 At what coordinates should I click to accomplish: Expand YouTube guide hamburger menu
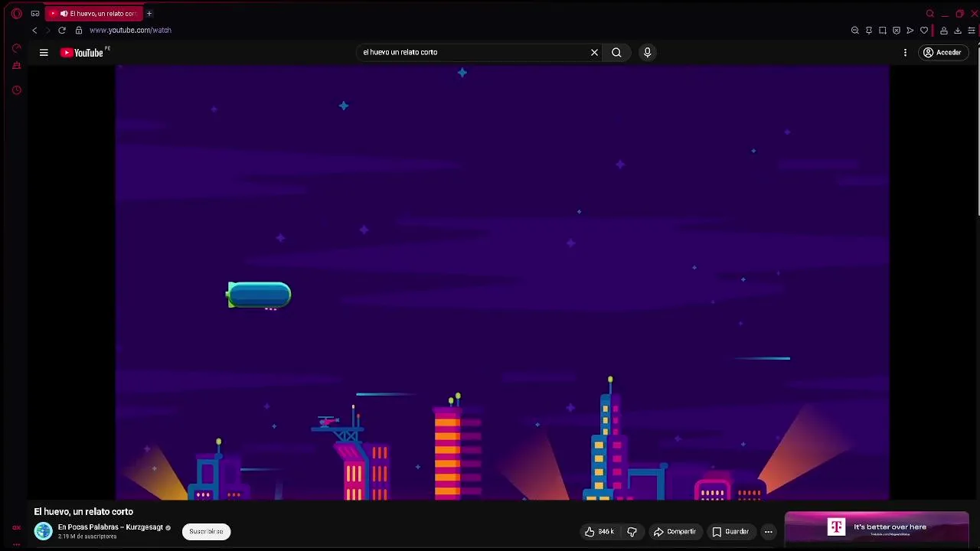(x=44, y=52)
